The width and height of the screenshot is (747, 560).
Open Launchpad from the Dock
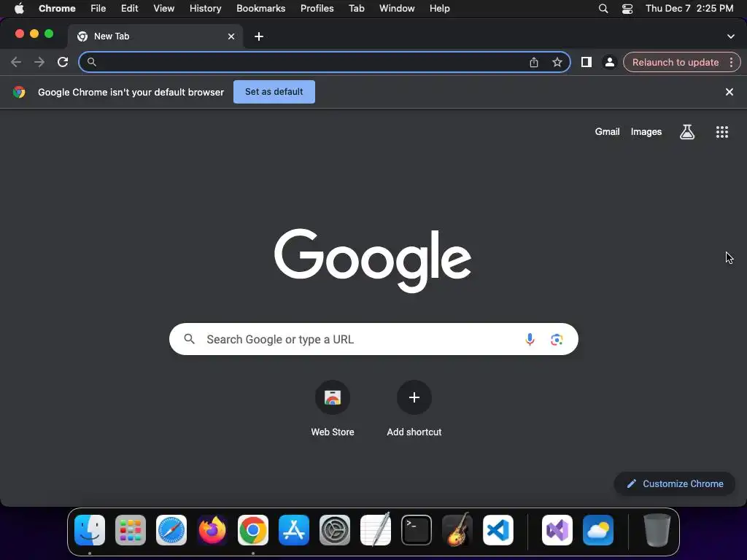pos(130,530)
